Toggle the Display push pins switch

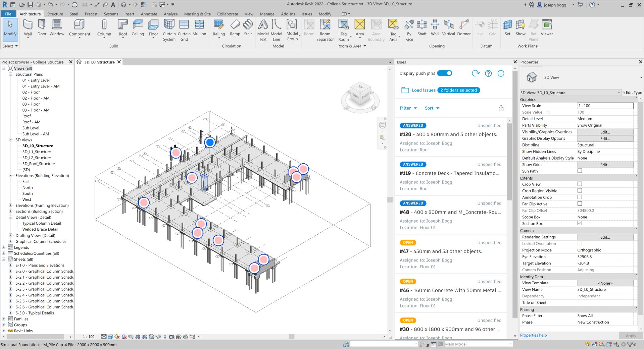tap(445, 73)
